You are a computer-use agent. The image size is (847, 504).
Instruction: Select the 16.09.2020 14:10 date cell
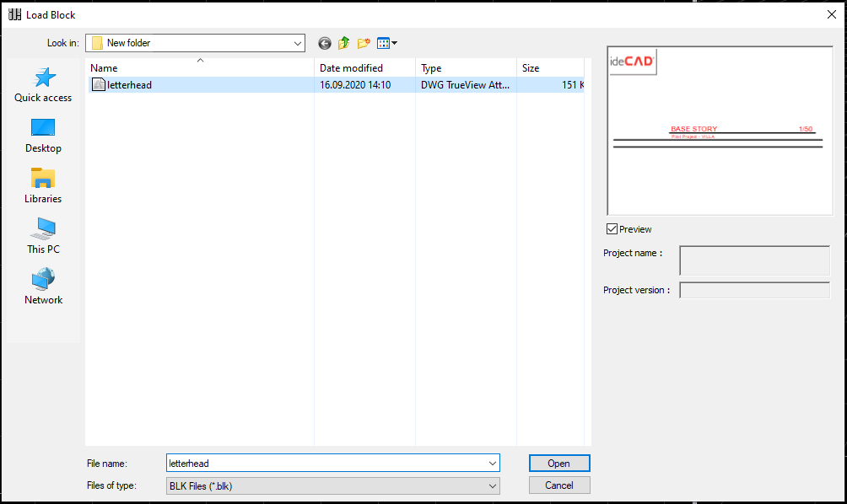click(x=355, y=85)
